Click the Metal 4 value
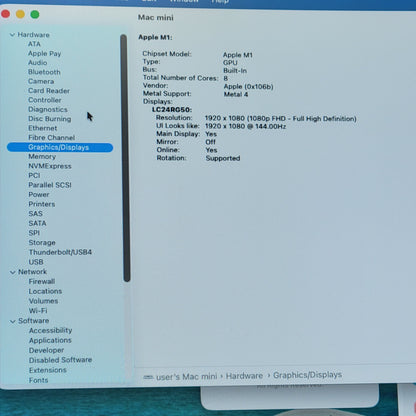416x416 pixels. tap(236, 94)
